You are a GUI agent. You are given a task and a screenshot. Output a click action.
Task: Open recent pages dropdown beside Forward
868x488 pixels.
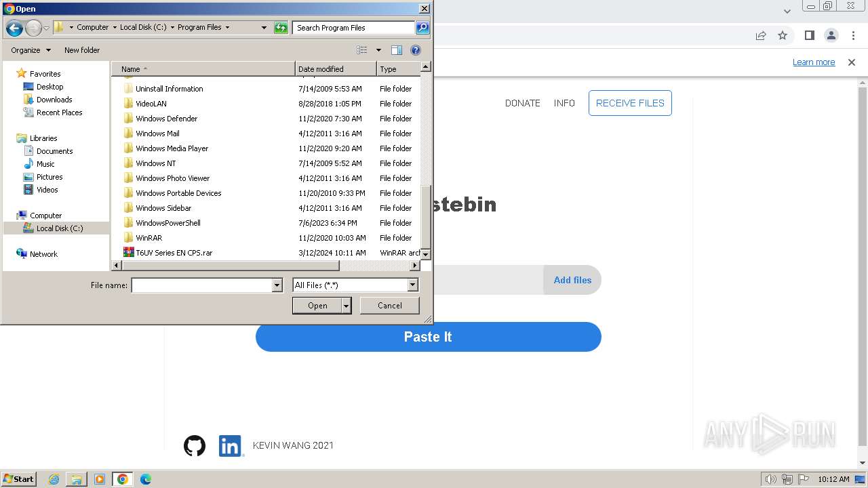(46, 28)
